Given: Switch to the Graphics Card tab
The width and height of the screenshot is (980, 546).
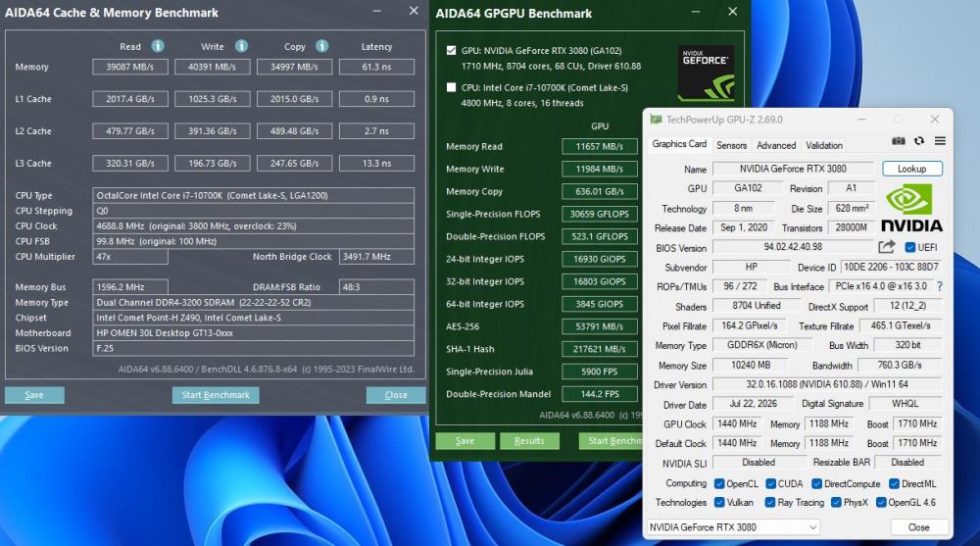Looking at the screenshot, I should (x=679, y=144).
